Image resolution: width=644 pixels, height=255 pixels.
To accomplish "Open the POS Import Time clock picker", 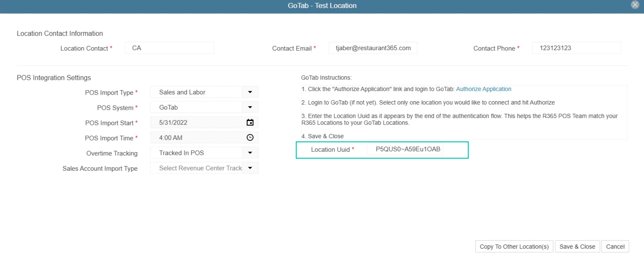I will (250, 138).
